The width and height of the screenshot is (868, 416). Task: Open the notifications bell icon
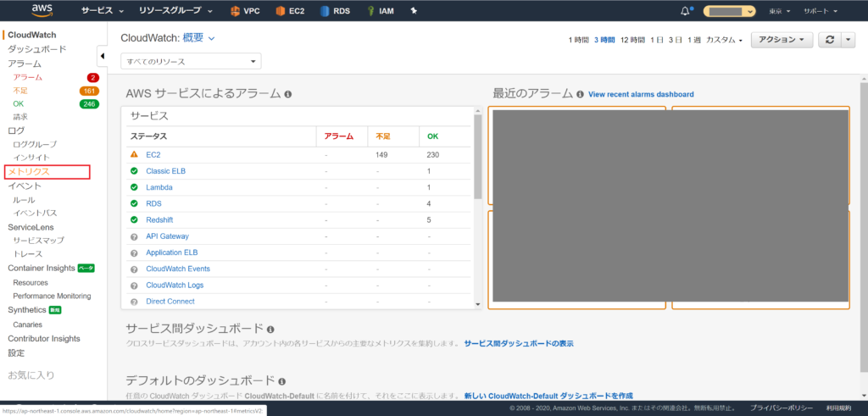pos(685,11)
